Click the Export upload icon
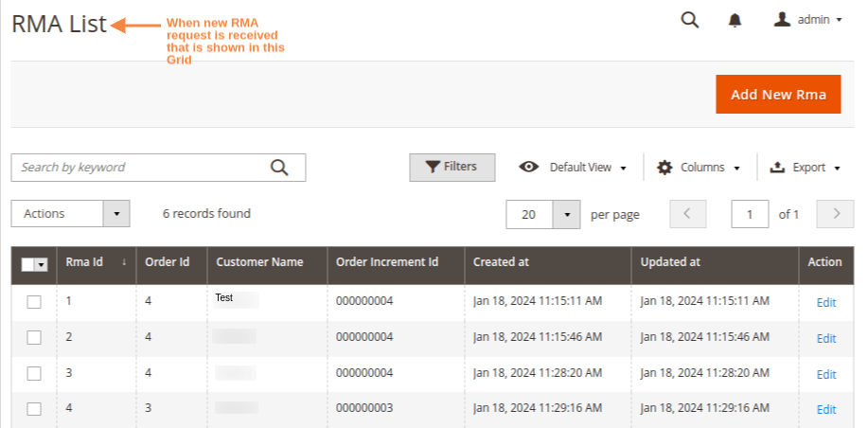 pyautogui.click(x=777, y=168)
